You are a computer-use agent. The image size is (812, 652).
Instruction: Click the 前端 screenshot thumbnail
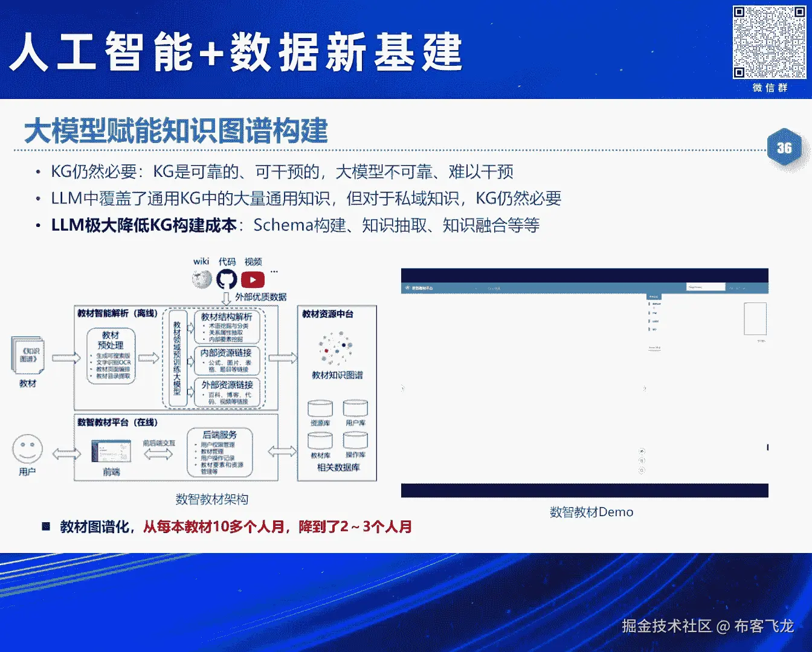coord(111,452)
